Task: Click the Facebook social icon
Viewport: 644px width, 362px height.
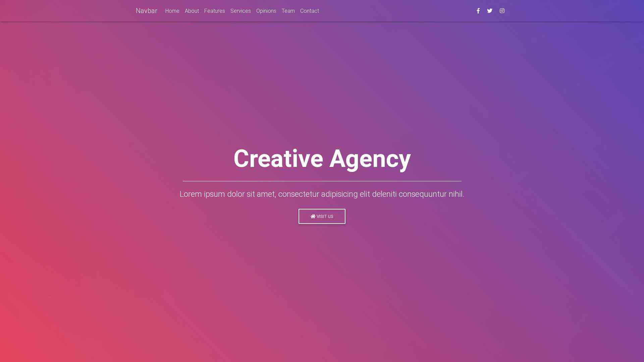Action: point(478,11)
